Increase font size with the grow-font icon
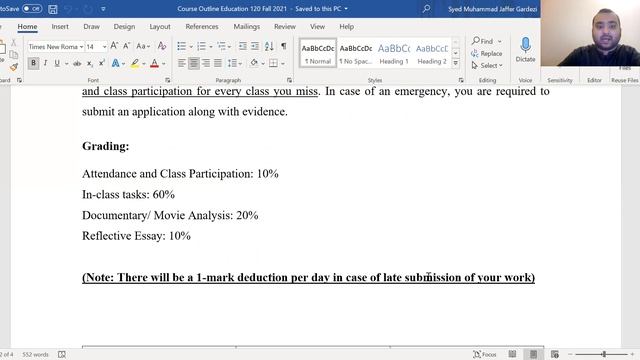The height and width of the screenshot is (360, 640). (x=114, y=46)
